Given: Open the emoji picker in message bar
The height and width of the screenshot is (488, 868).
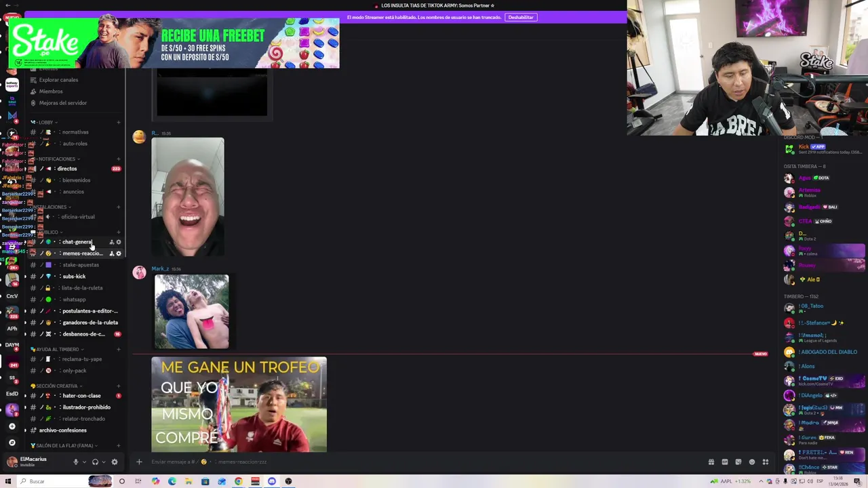Looking at the screenshot, I should pyautogui.click(x=752, y=462).
